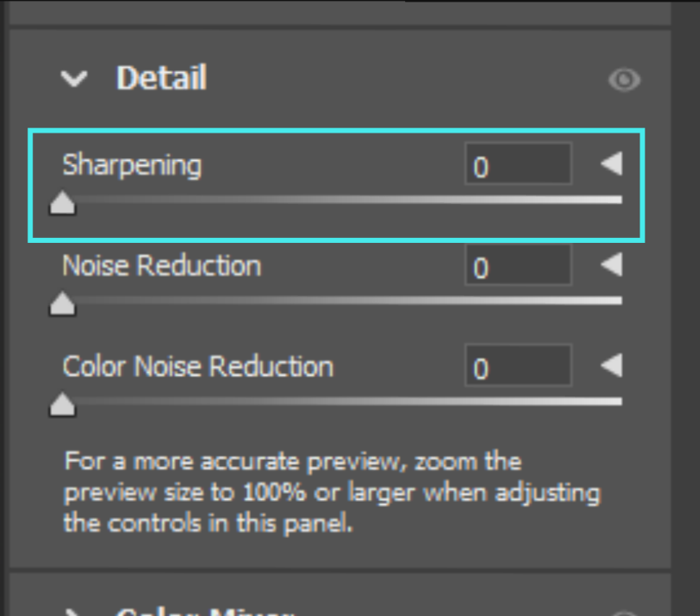Click the Sharpening label
700x616 pixels.
click(132, 164)
